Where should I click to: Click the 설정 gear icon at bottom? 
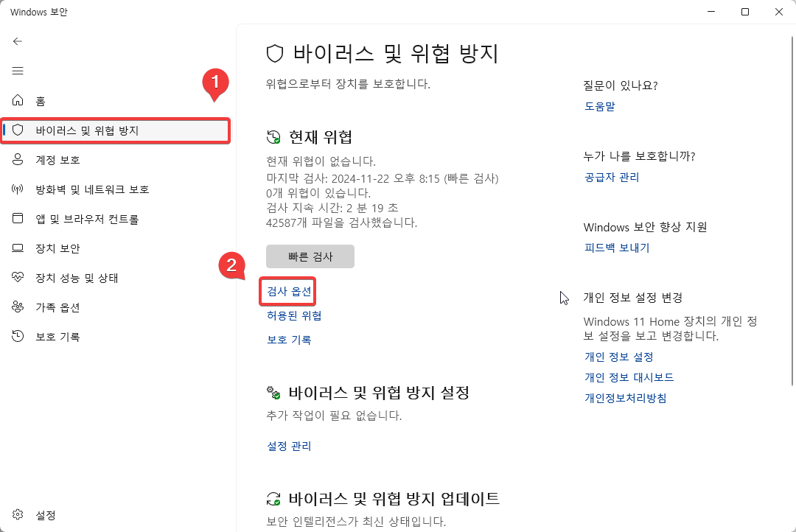point(18,515)
